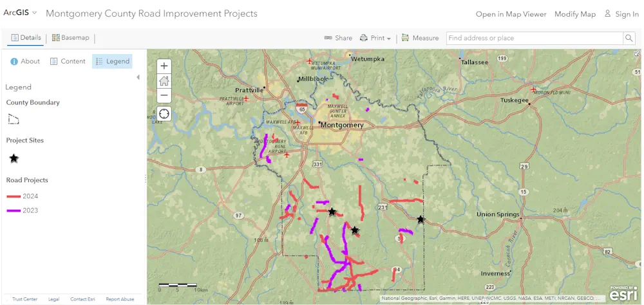Click the search magnifier icon
The height and width of the screenshot is (305, 644).
click(629, 38)
